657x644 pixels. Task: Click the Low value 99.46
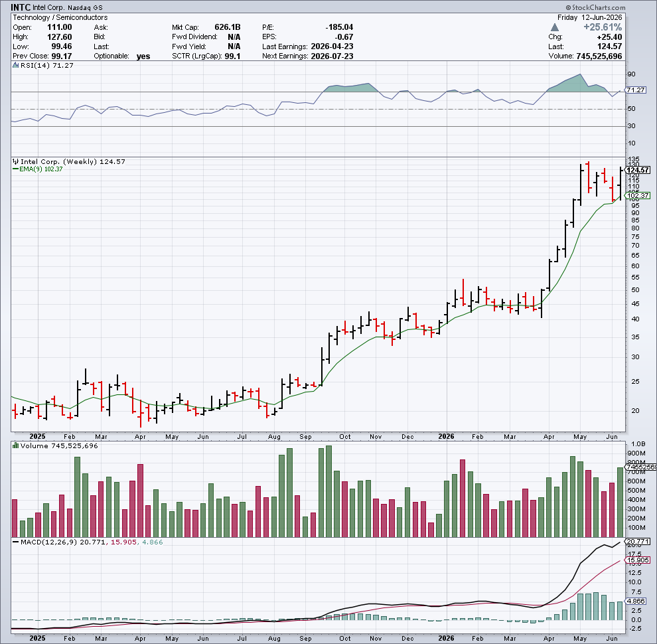61,46
